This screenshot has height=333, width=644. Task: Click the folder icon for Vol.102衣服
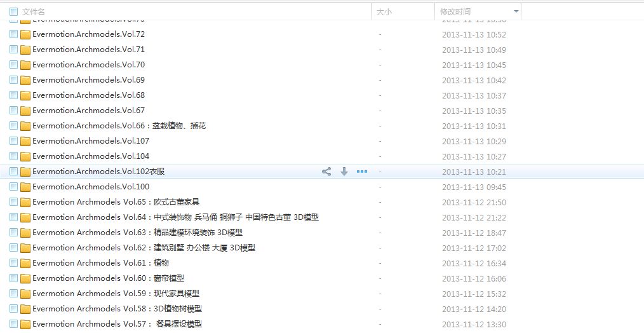pyautogui.click(x=25, y=172)
